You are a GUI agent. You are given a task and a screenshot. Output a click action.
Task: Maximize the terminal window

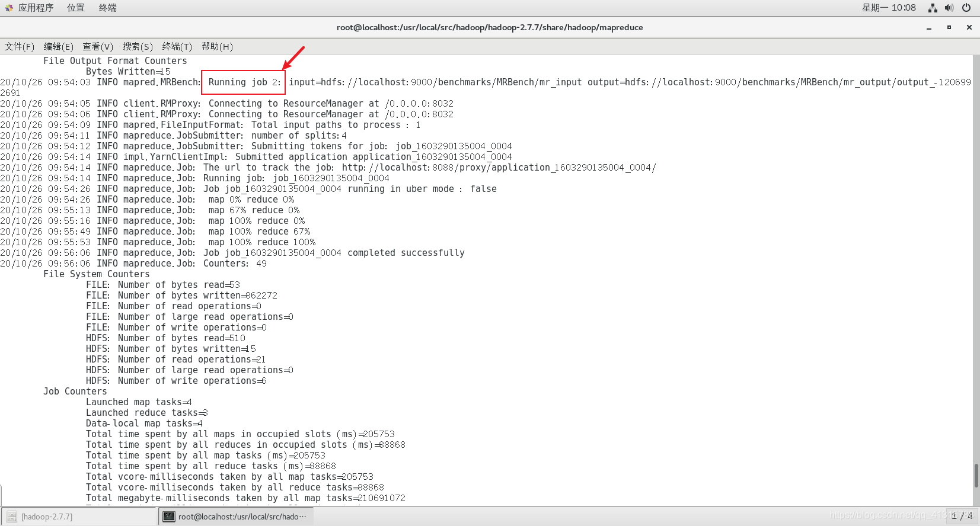point(949,27)
